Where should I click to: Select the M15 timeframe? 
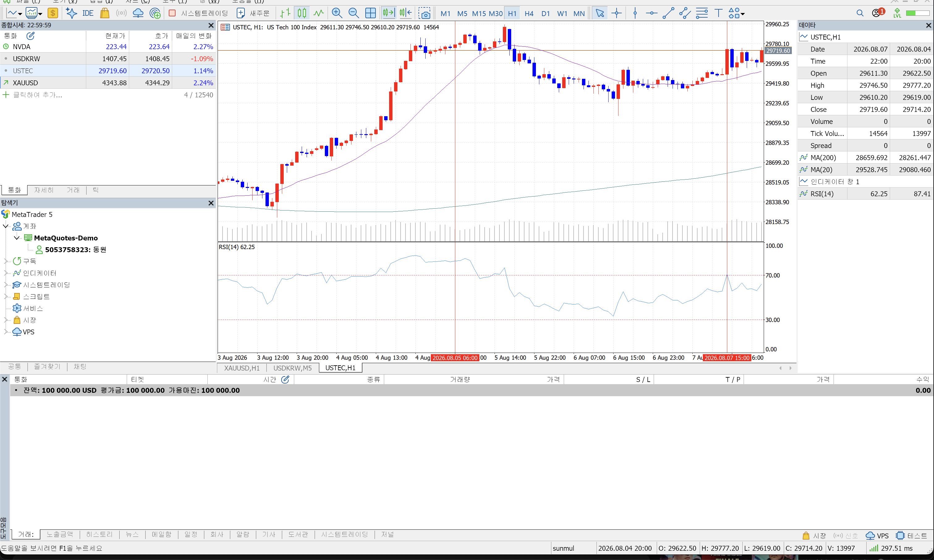click(x=479, y=14)
